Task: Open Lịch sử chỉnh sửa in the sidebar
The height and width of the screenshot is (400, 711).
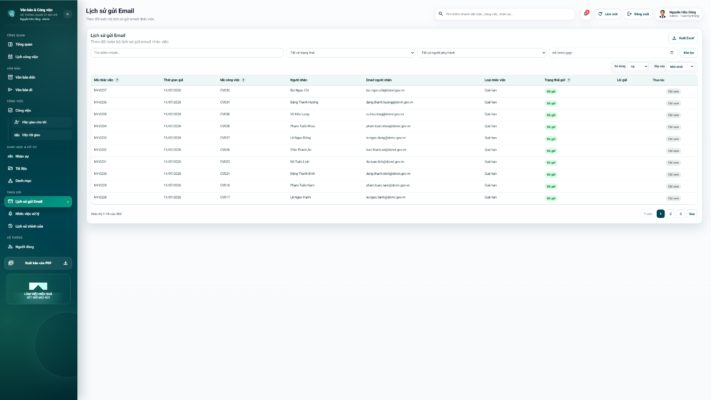Action: [x=38, y=226]
